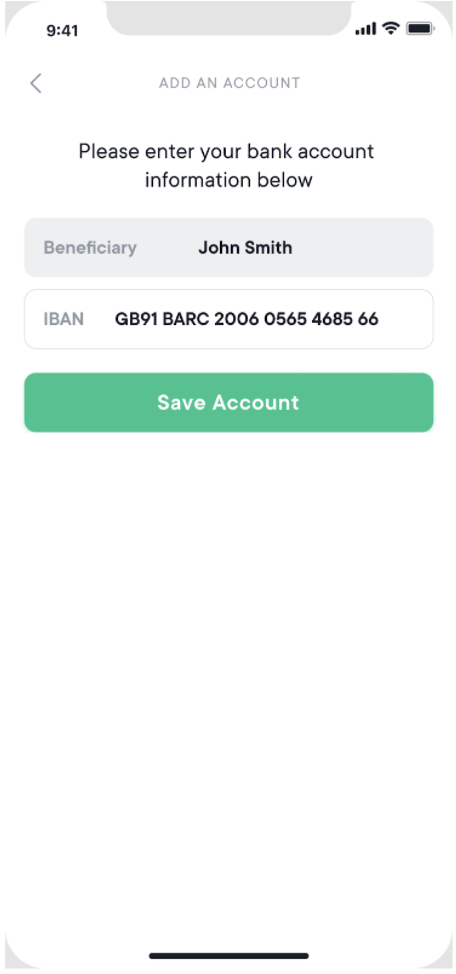The image size is (456, 974).
Task: Click 'Smith' surname in Beneficiary field
Action: (268, 248)
